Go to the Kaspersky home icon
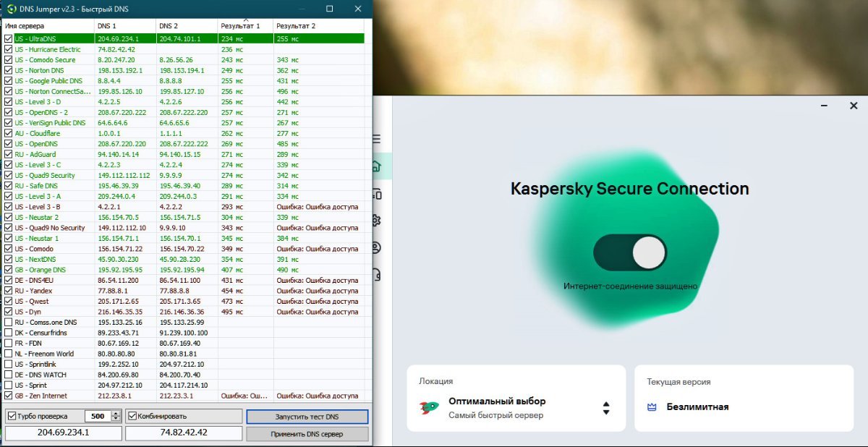Image resolution: width=868 pixels, height=447 pixels. point(375,166)
